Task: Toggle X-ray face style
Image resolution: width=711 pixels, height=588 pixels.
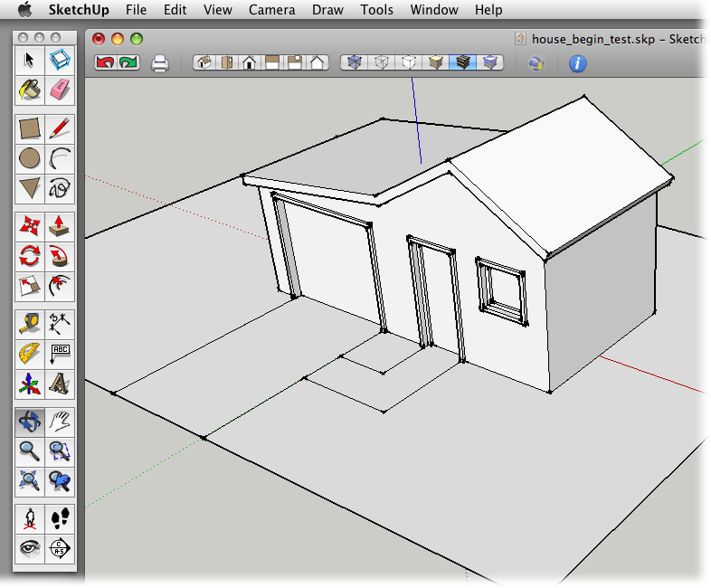Action: pos(354,63)
